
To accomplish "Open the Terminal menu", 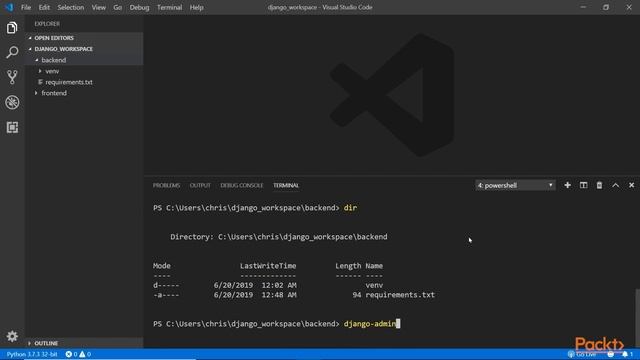I will [x=169, y=7].
